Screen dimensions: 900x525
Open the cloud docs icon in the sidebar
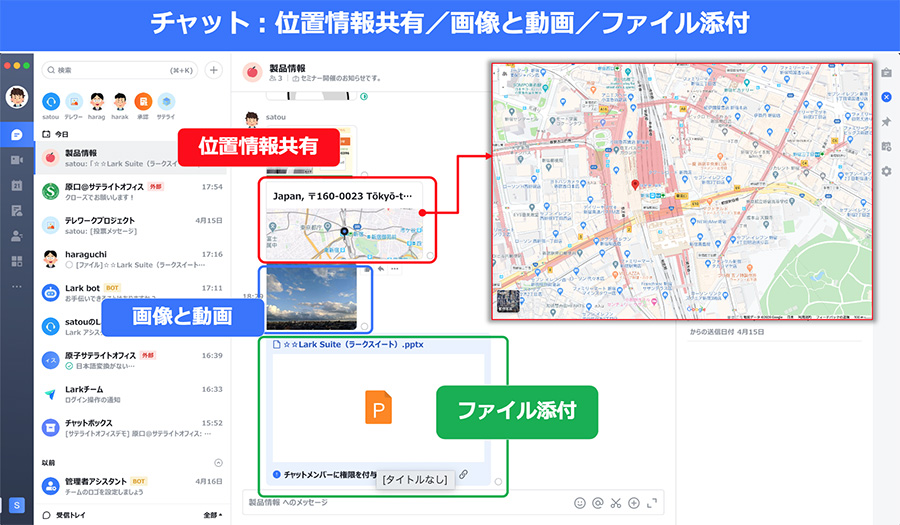tap(17, 211)
